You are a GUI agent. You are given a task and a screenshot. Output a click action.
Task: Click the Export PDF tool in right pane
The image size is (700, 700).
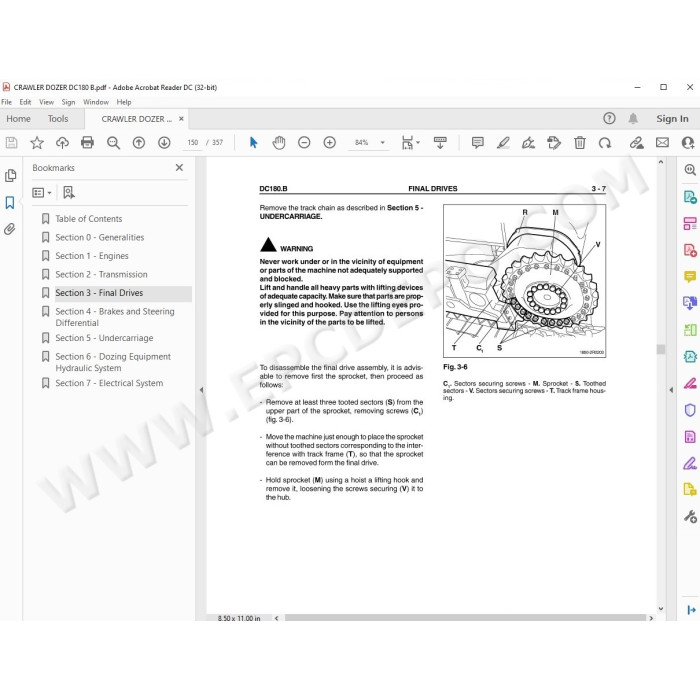[690, 196]
